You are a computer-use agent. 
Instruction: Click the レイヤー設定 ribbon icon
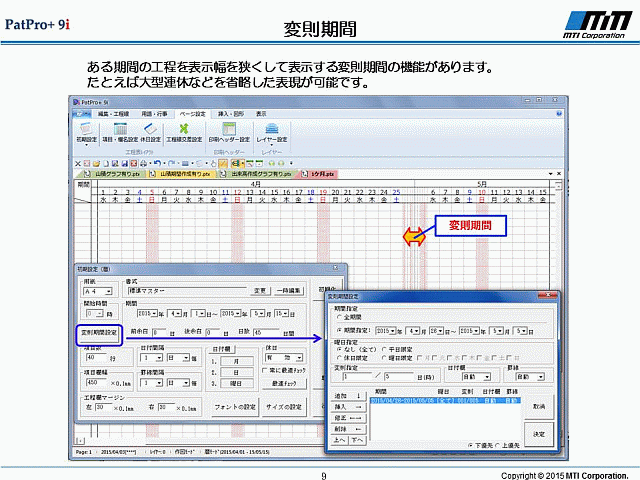click(x=271, y=133)
